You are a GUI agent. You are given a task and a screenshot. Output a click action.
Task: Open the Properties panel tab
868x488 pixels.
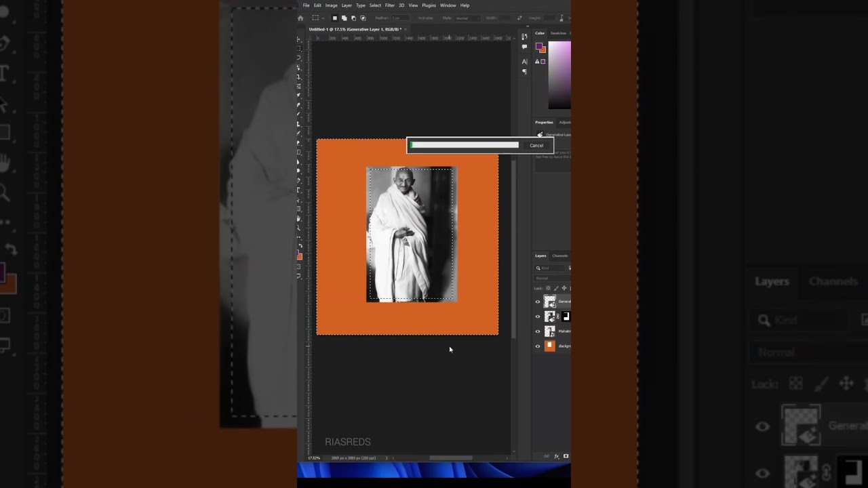pyautogui.click(x=544, y=123)
